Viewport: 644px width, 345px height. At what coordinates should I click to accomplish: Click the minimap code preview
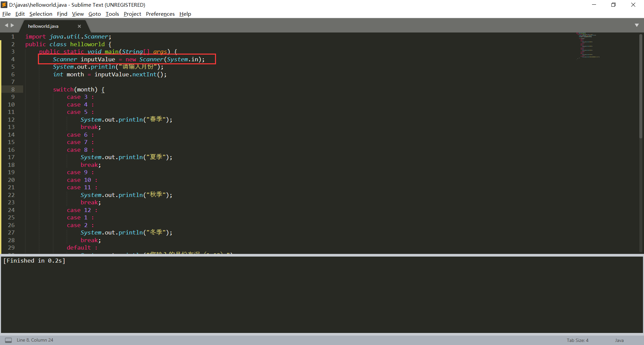588,46
